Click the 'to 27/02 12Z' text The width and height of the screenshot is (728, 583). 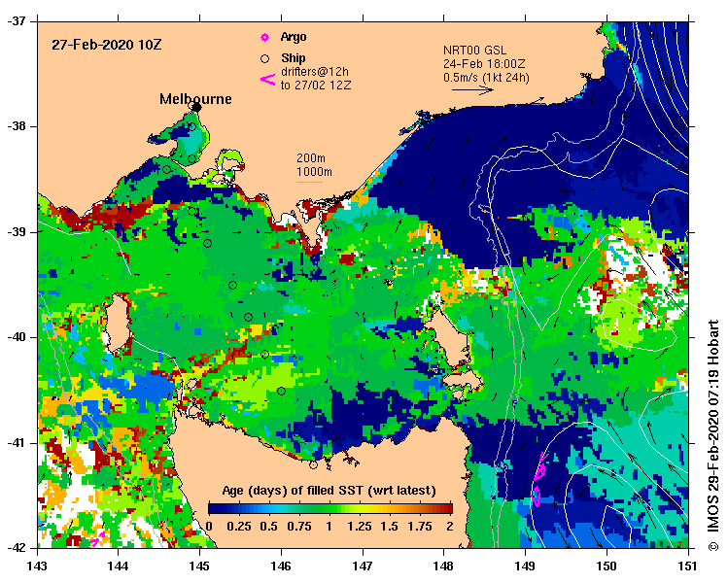click(316, 86)
